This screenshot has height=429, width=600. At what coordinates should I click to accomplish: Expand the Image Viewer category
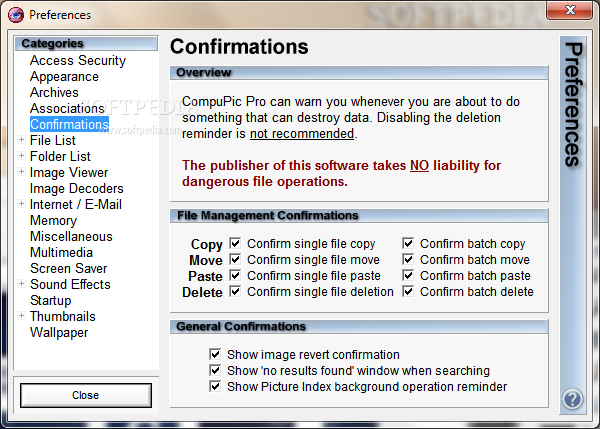click(x=21, y=172)
